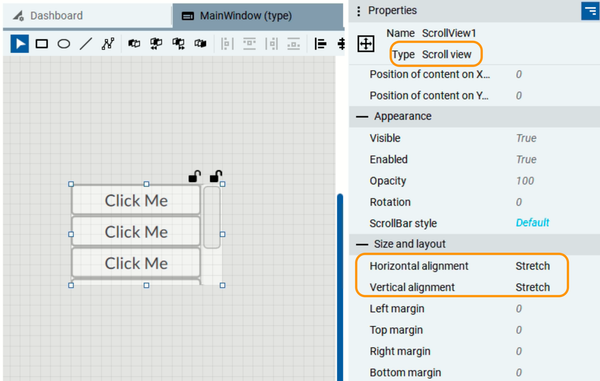The width and height of the screenshot is (600, 381).
Task: Click the Visible property label
Action: (x=385, y=138)
